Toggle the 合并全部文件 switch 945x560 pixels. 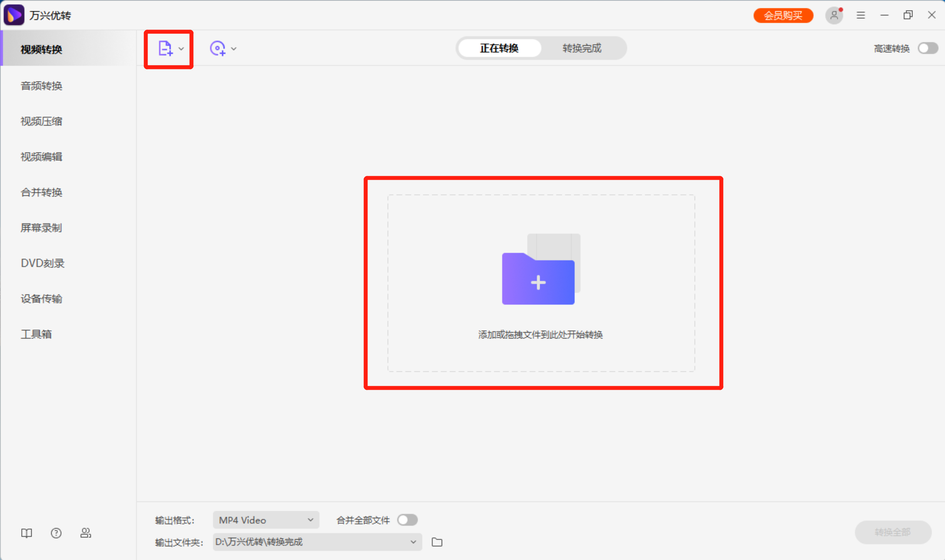(x=407, y=520)
